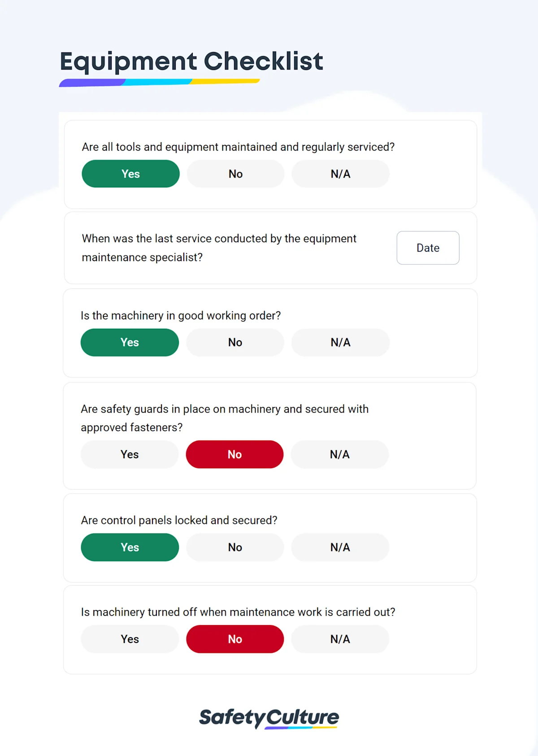Click red No for safety guards question
Viewport: 538px width, 756px height.
[234, 455]
